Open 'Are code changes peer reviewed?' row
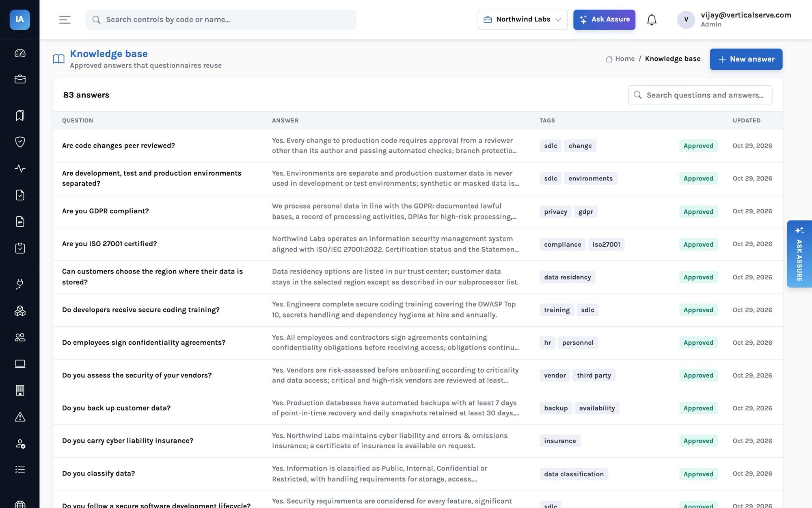This screenshot has width=812, height=508. (417, 146)
